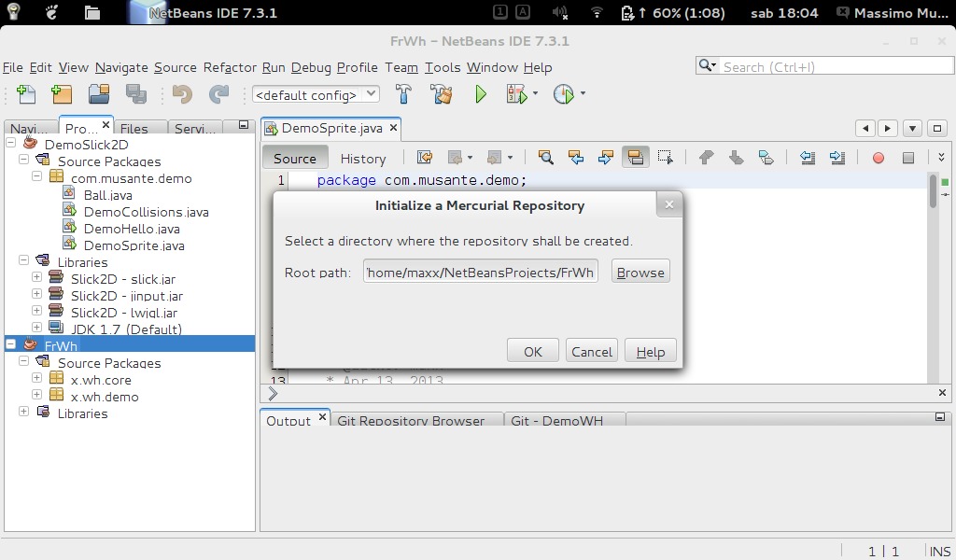Toggle Rectangular Selection icon
956x560 pixels.
coord(665,158)
